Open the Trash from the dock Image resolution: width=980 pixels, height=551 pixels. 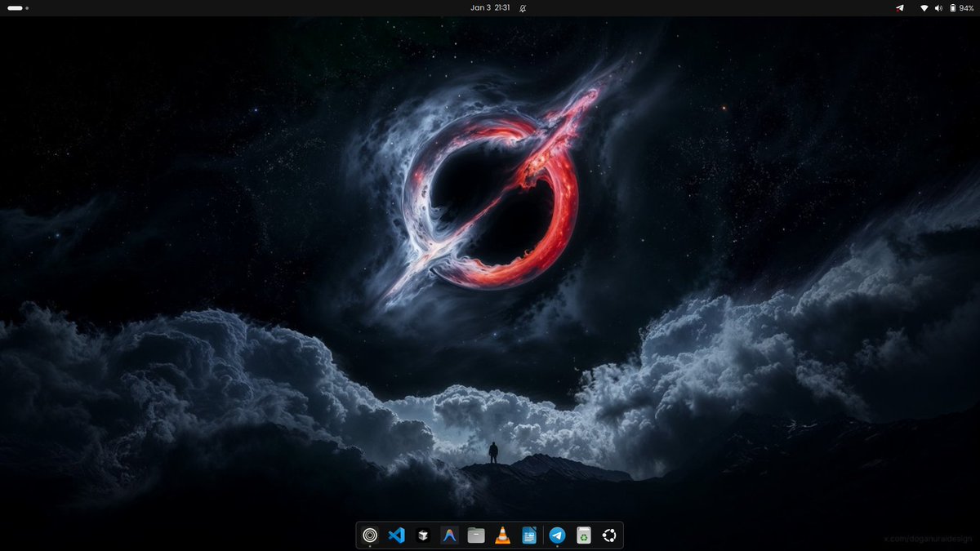tap(583, 535)
